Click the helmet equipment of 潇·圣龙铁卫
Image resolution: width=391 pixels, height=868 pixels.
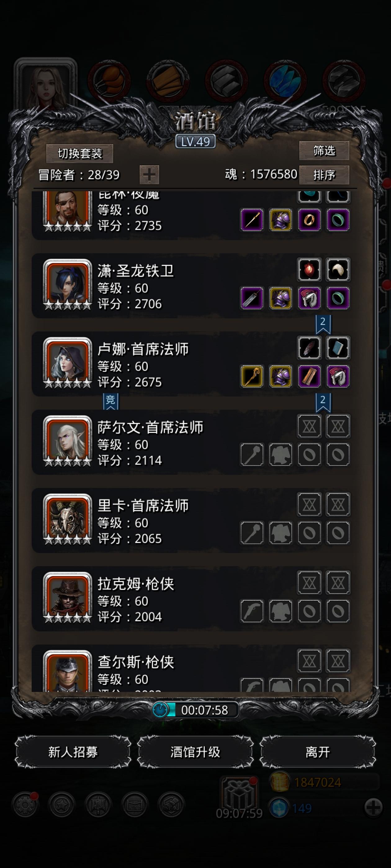point(309,298)
